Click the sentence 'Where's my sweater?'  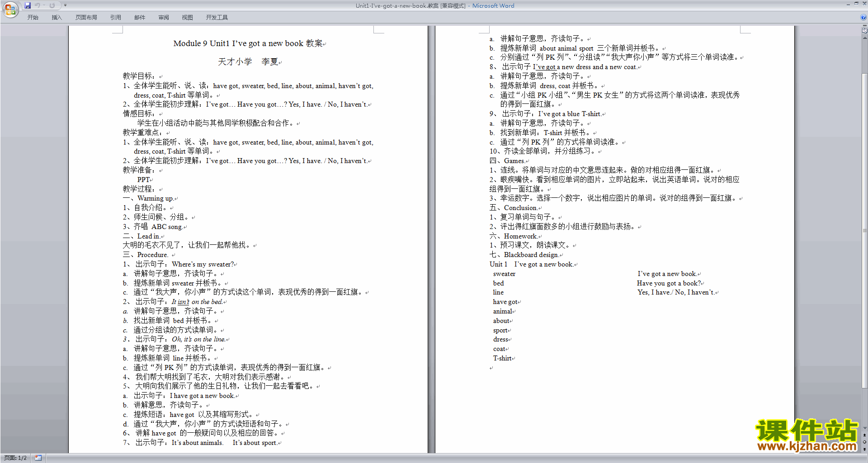pyautogui.click(x=203, y=264)
